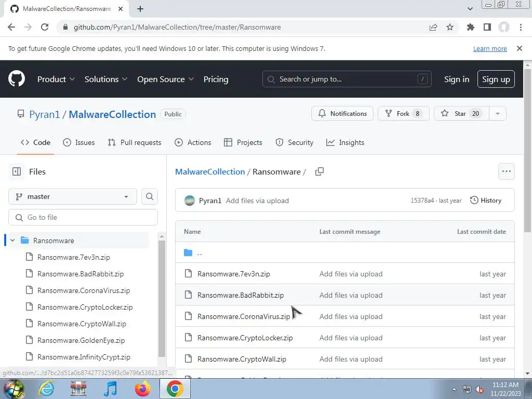Click the browser address bar
This screenshot has height=399, width=532.
[x=241, y=27]
